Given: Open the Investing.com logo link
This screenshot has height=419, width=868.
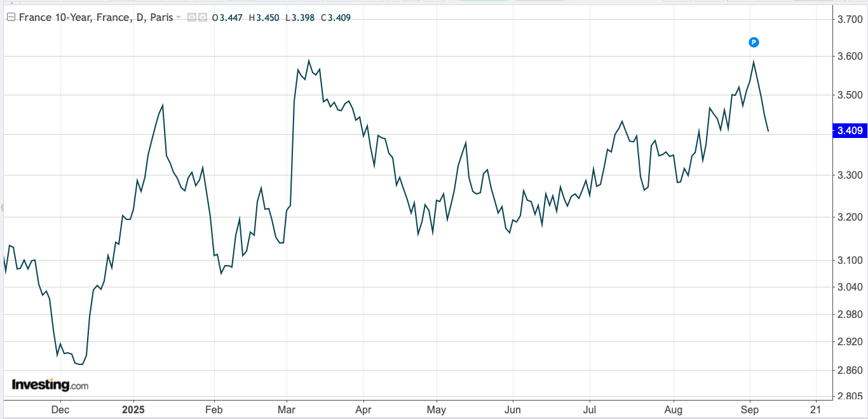Looking at the screenshot, I should (x=50, y=385).
